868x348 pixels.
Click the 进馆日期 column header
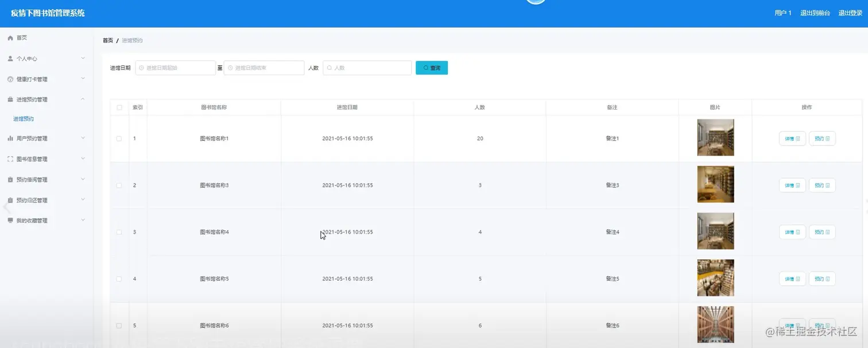(x=347, y=107)
